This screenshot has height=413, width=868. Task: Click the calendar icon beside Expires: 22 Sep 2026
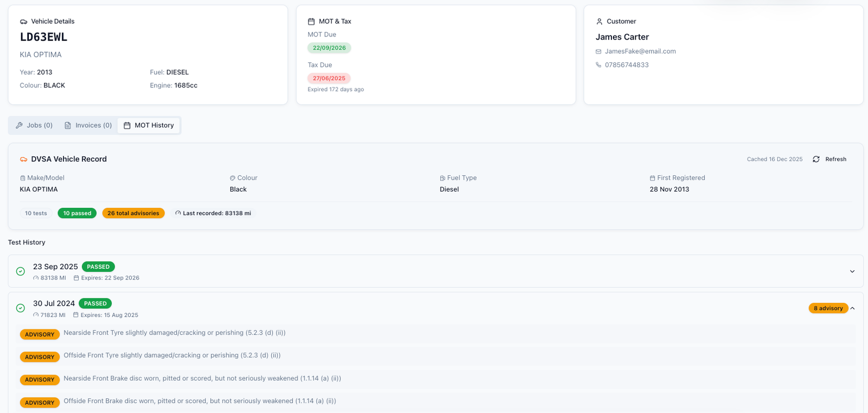[76, 278]
